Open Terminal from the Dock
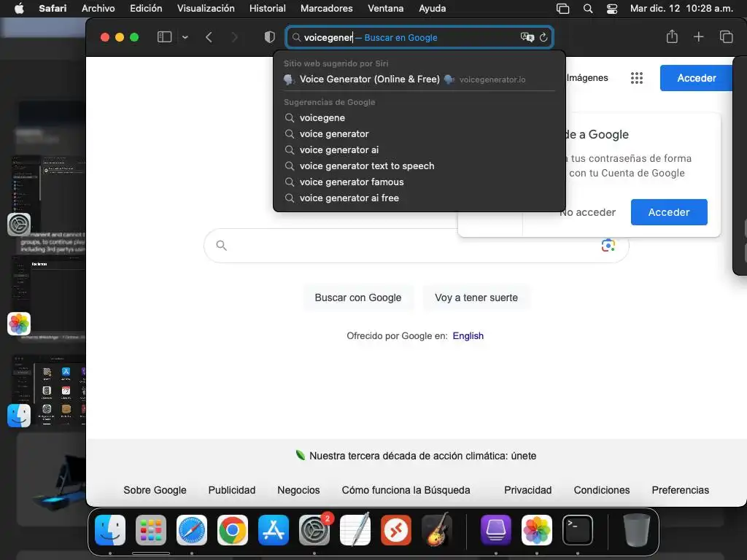Image resolution: width=747 pixels, height=560 pixels. point(578,529)
